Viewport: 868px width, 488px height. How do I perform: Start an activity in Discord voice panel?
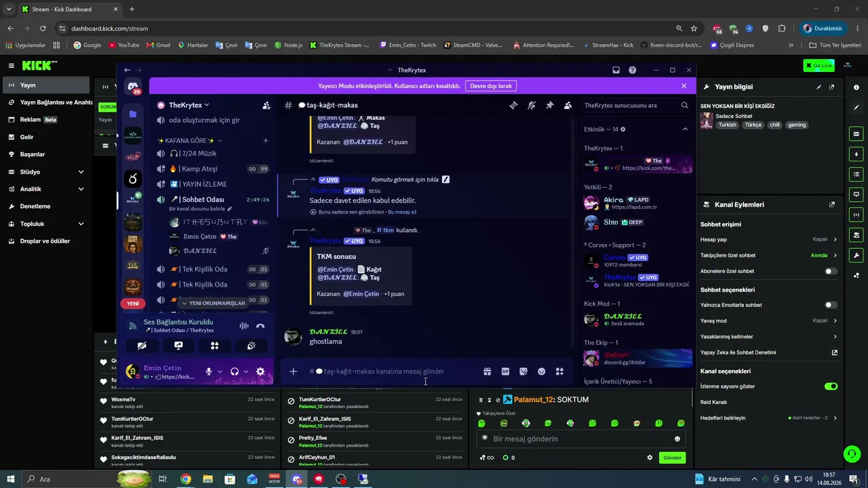[x=214, y=346]
